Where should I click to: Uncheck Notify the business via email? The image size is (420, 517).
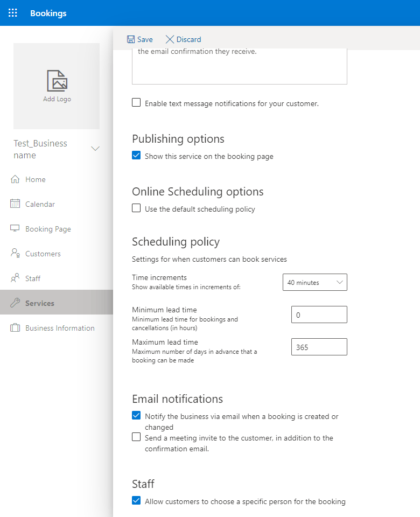pos(136,415)
